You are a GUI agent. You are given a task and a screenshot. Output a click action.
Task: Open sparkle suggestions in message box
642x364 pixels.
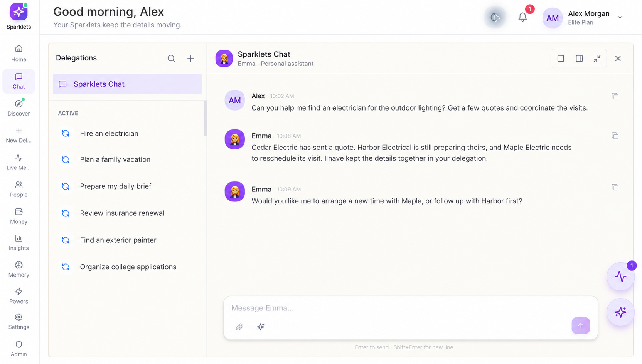261,327
